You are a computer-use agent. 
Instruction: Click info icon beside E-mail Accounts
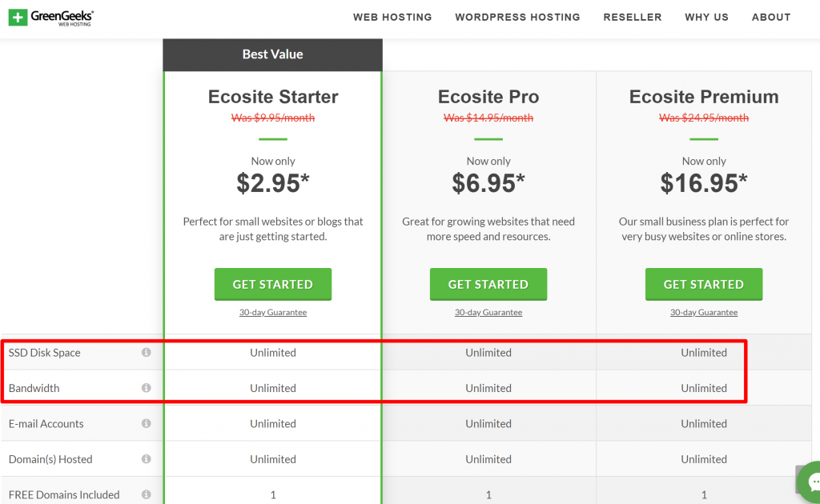click(146, 423)
